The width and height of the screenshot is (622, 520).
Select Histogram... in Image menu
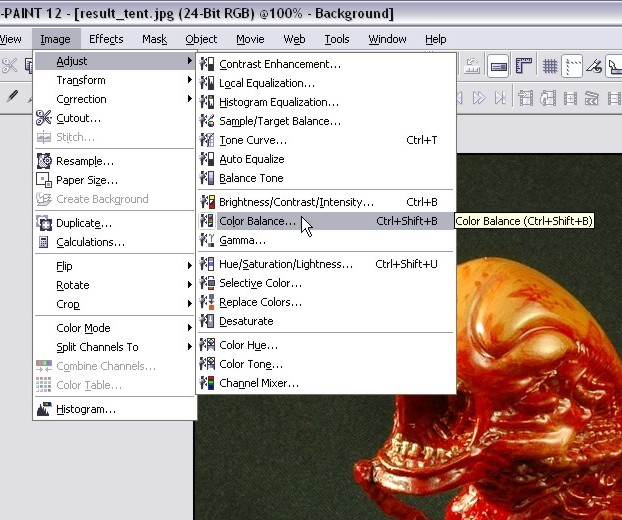click(115, 409)
